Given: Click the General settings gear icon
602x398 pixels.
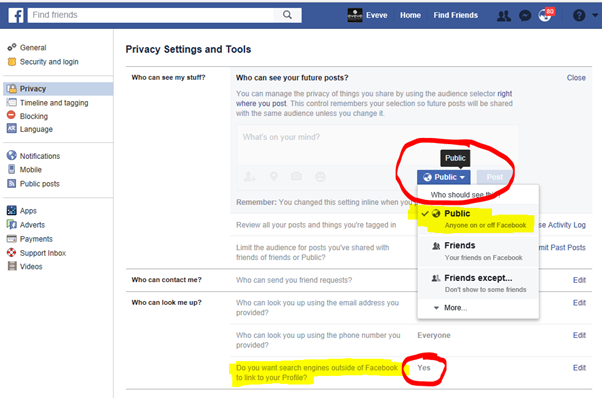Looking at the screenshot, I should (x=12, y=47).
